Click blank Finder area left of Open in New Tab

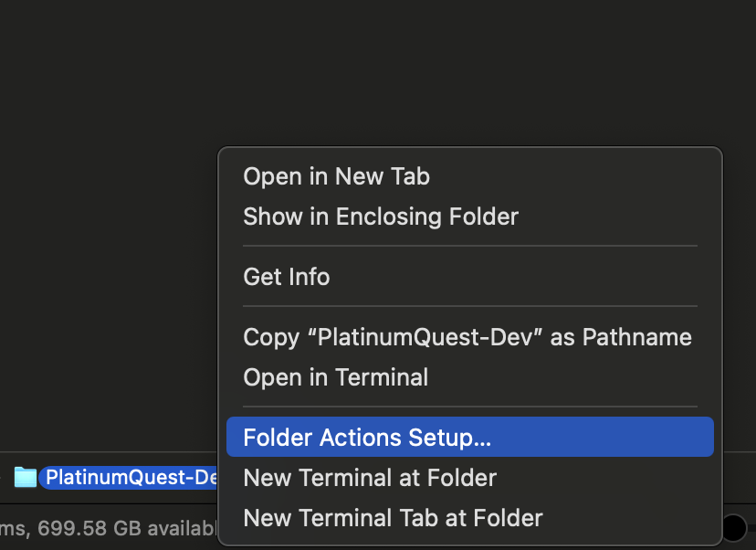(110, 176)
